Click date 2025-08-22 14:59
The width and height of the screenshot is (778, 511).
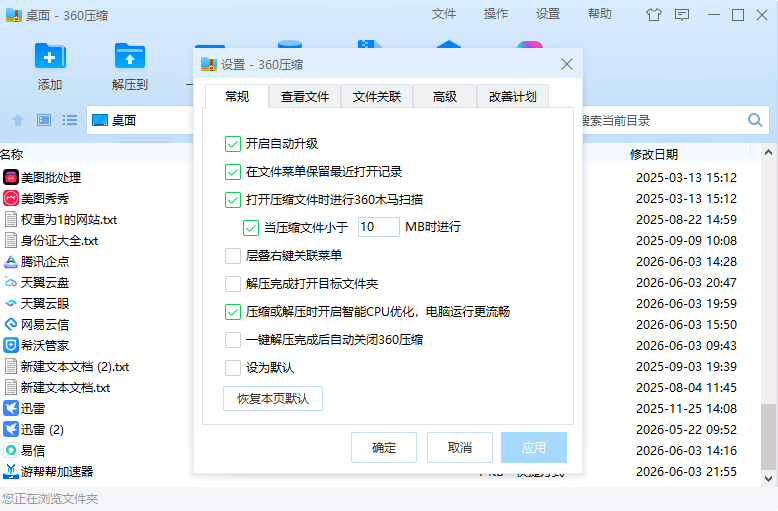pos(686,219)
